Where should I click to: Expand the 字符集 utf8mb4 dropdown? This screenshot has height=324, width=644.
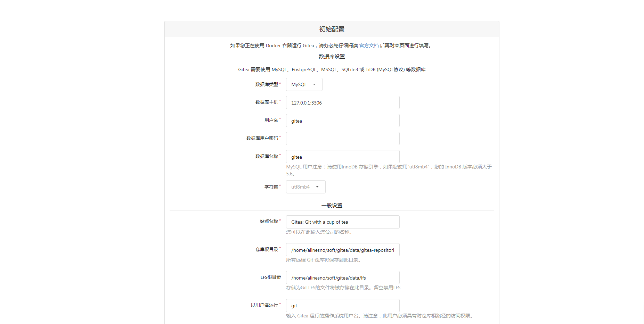coord(305,187)
